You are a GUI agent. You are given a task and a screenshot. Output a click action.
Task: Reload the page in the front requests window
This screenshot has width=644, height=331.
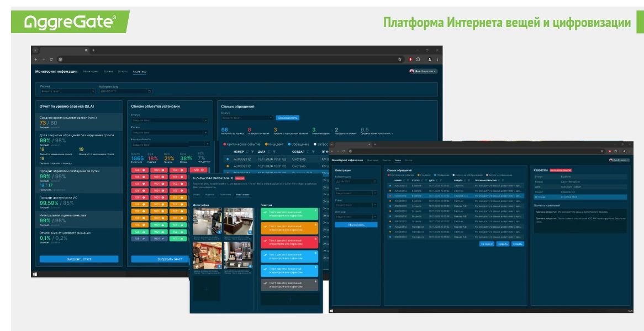click(x=344, y=151)
